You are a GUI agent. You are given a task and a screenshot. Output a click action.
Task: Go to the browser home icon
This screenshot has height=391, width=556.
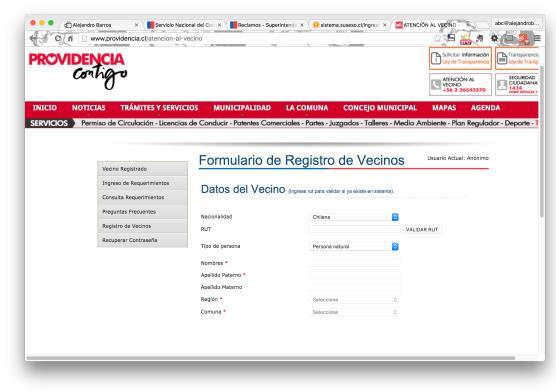pos(71,38)
